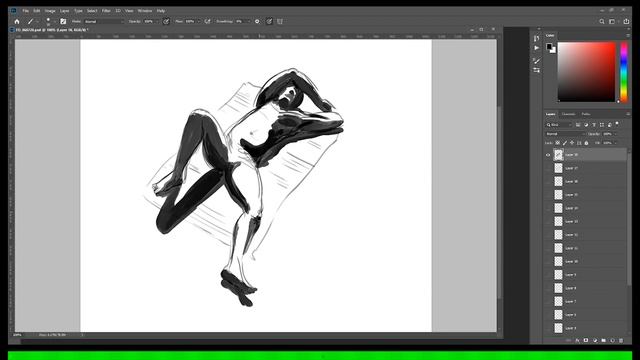
Task: Click the Search magnifier icon
Action: click(x=602, y=21)
